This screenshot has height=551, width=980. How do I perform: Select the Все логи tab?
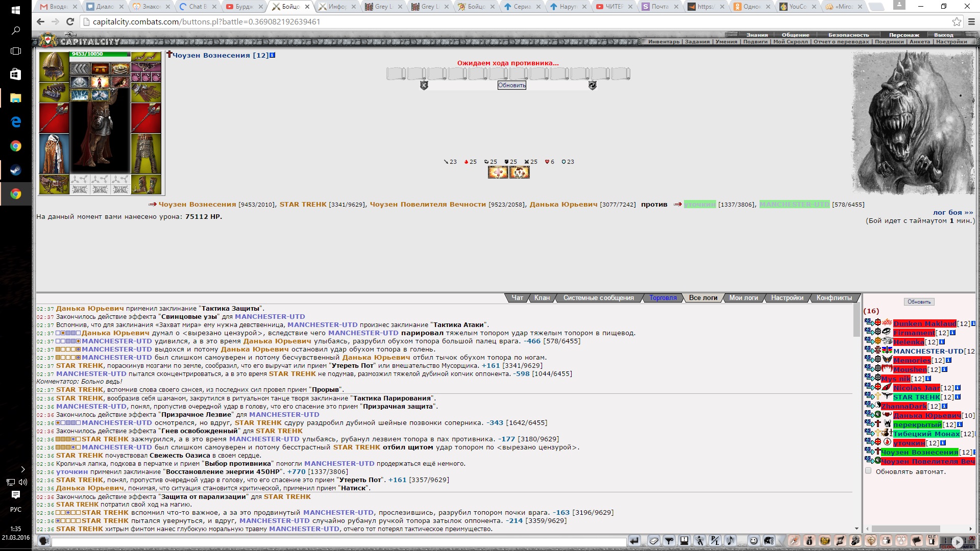click(x=703, y=298)
